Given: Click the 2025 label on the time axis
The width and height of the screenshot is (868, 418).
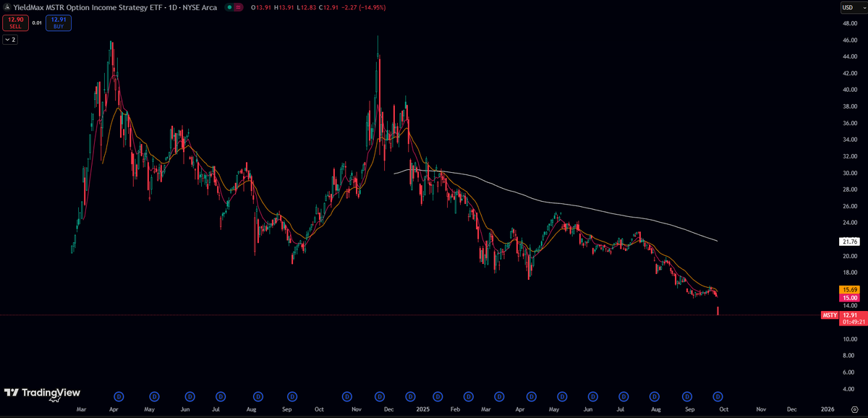Looking at the screenshot, I should click(x=422, y=409).
